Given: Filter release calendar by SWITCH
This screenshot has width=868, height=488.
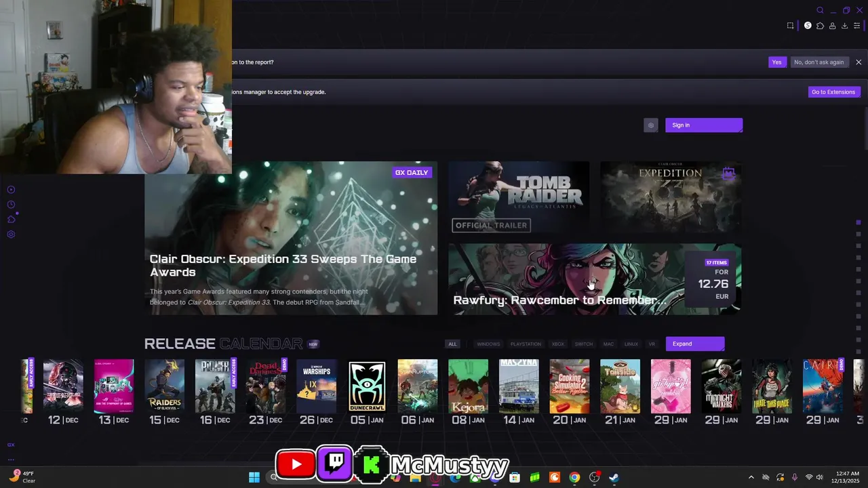Looking at the screenshot, I should click(584, 344).
